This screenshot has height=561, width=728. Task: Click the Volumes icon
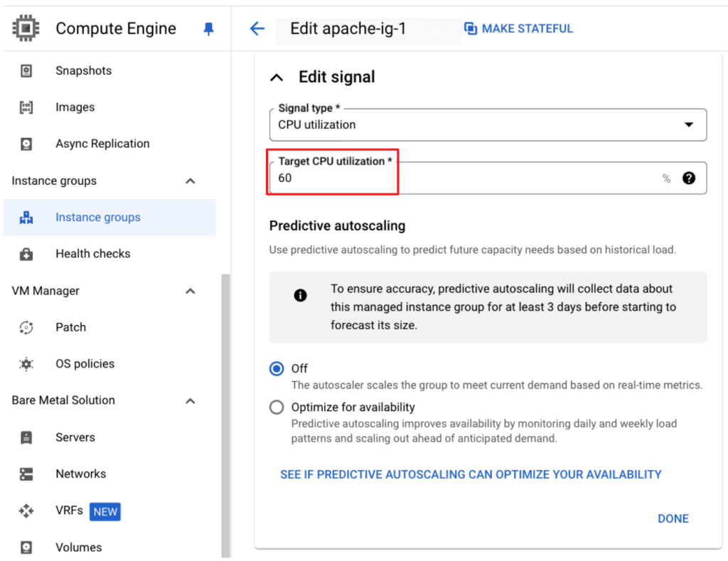pos(26,547)
